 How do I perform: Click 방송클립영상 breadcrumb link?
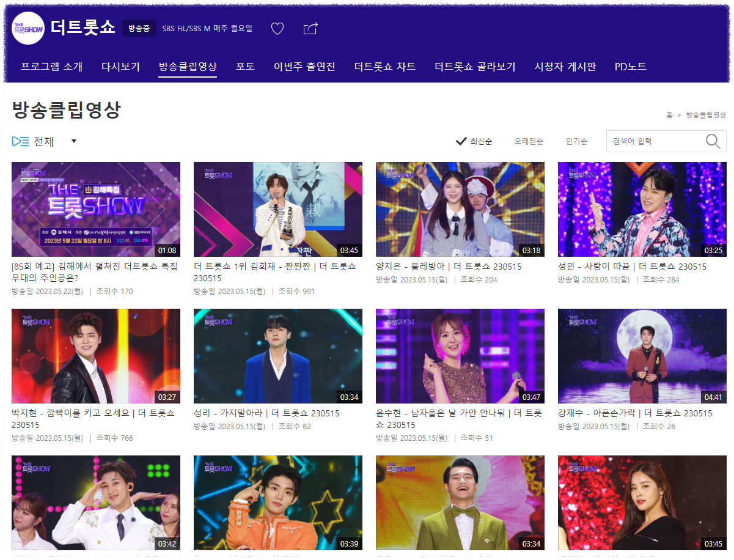[706, 114]
